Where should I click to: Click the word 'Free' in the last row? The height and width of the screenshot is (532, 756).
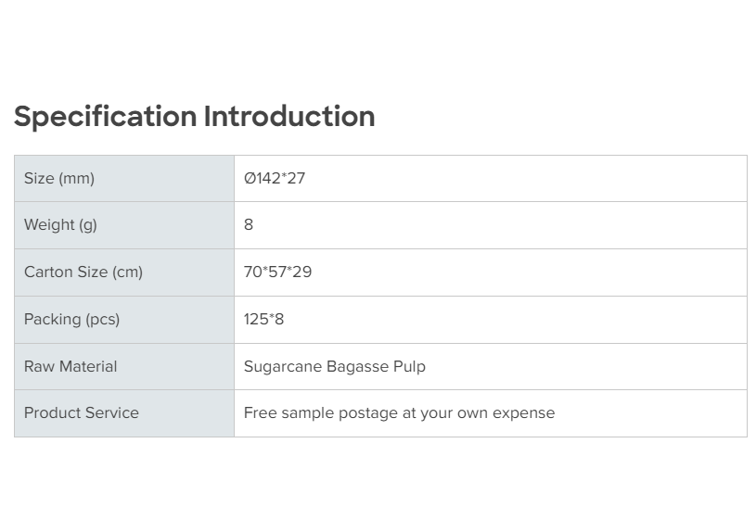[261, 412]
